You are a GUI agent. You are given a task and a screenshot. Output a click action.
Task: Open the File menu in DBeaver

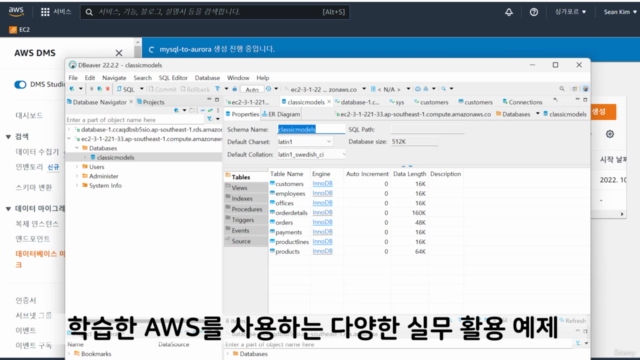coord(73,78)
